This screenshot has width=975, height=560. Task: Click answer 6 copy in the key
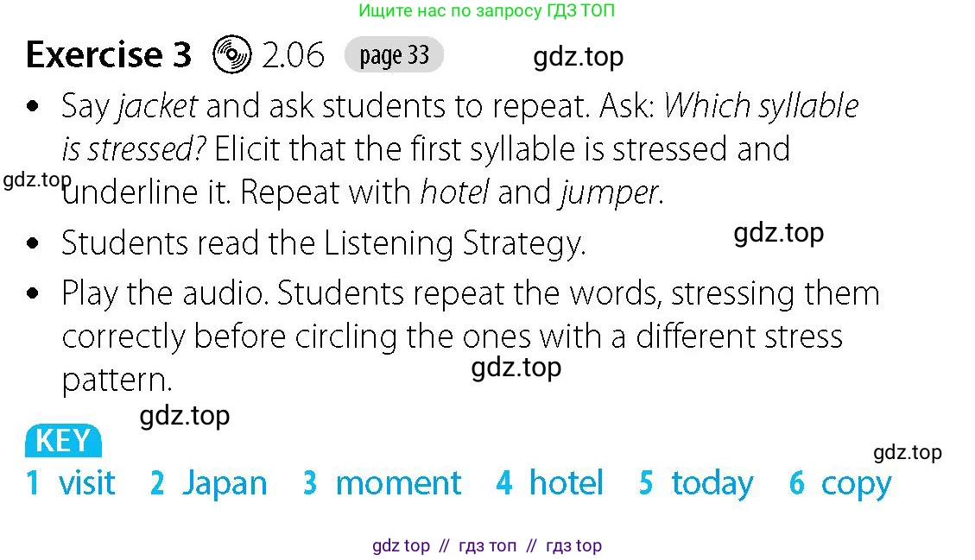tap(840, 484)
